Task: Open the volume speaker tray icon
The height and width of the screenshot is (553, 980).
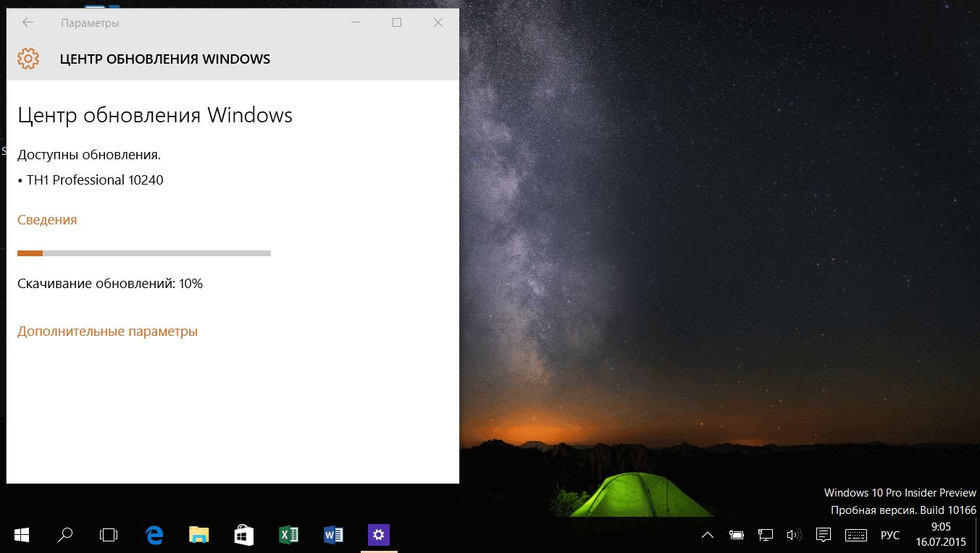Action: pos(794,536)
